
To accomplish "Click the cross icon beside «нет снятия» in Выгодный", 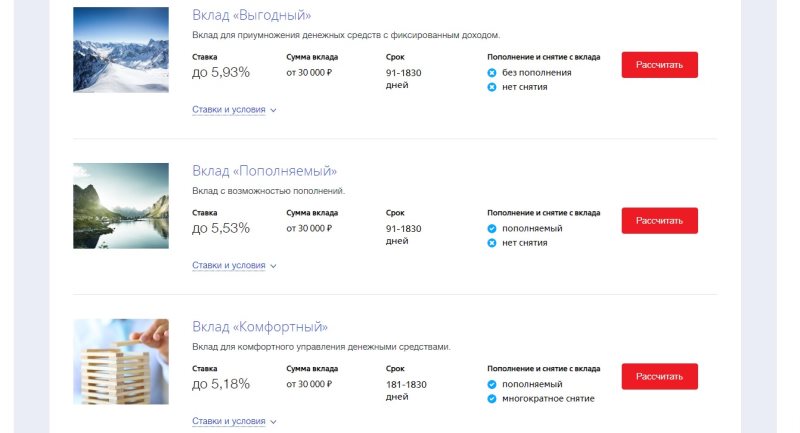I will [492, 87].
